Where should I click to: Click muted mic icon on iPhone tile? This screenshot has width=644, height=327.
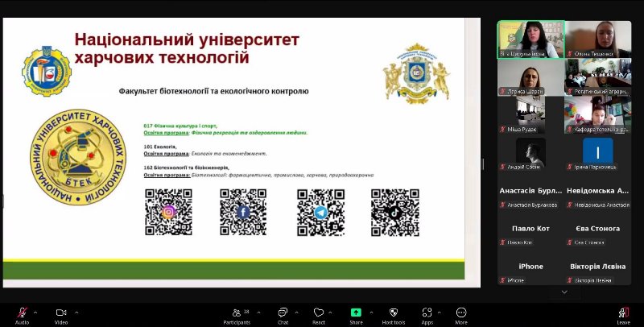(x=502, y=280)
